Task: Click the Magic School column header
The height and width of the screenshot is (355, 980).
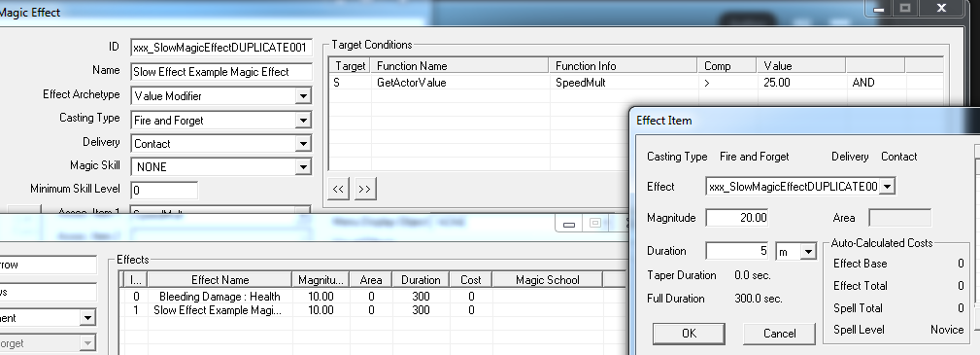Action: point(548,280)
